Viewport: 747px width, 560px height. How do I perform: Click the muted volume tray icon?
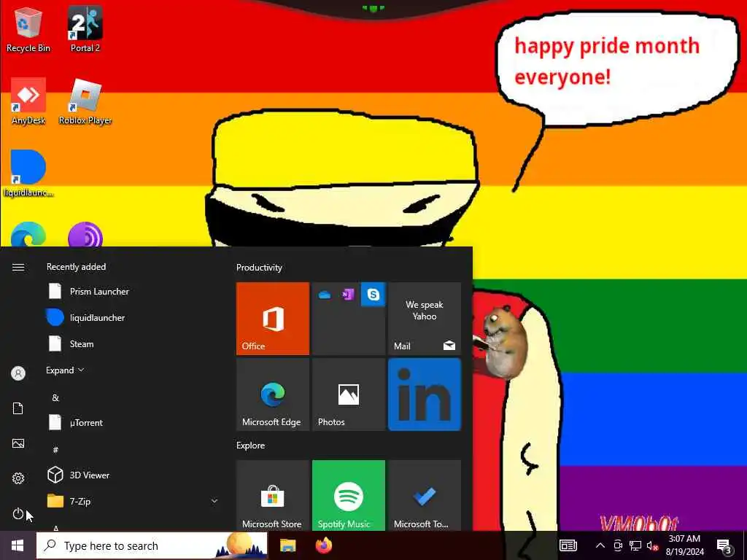click(x=652, y=545)
